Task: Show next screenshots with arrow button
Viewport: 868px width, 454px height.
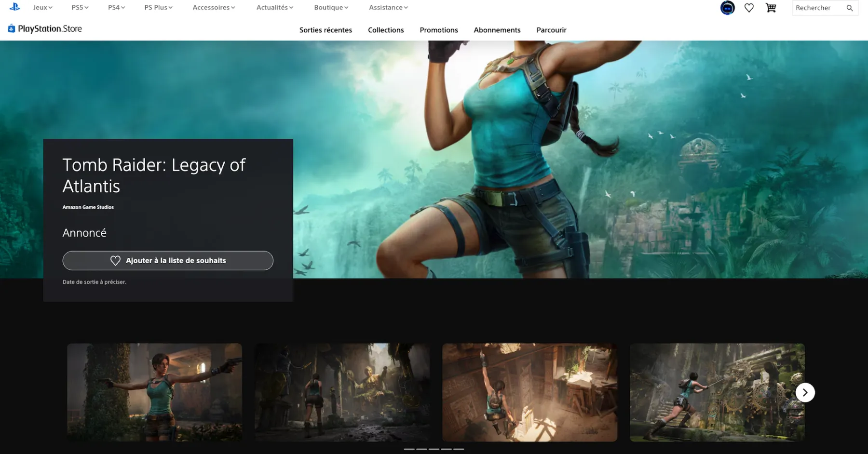Action: click(805, 392)
